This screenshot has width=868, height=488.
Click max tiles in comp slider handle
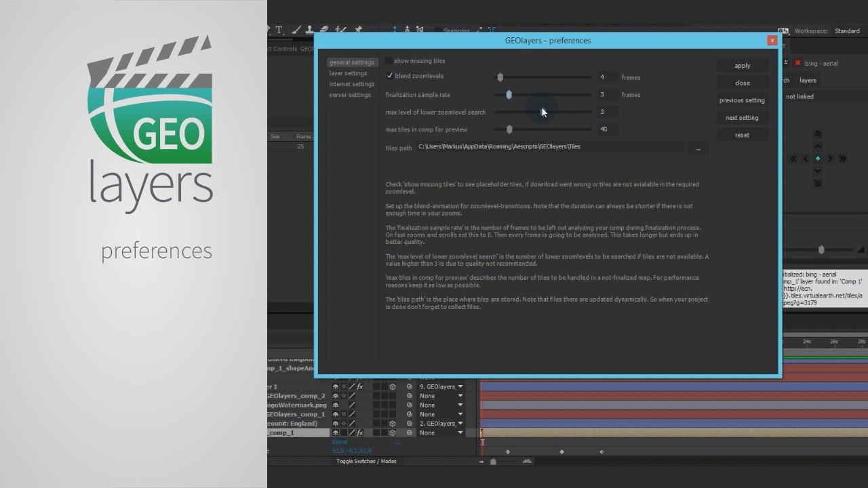pos(509,129)
